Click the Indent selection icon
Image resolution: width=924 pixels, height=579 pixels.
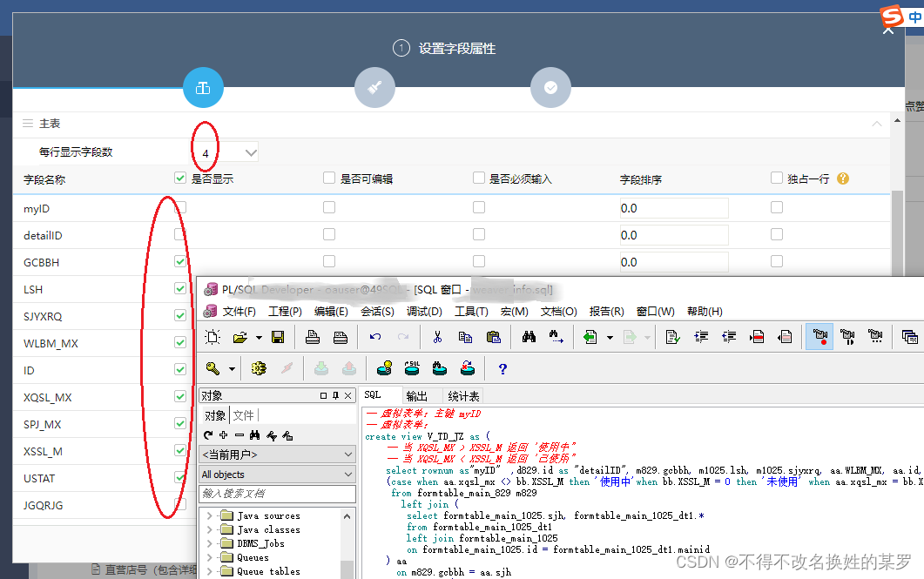[x=701, y=337]
